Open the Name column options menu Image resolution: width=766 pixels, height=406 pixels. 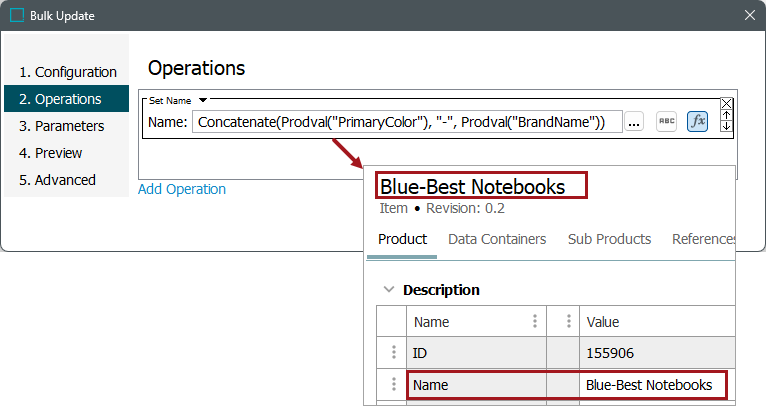pyautogui.click(x=535, y=322)
